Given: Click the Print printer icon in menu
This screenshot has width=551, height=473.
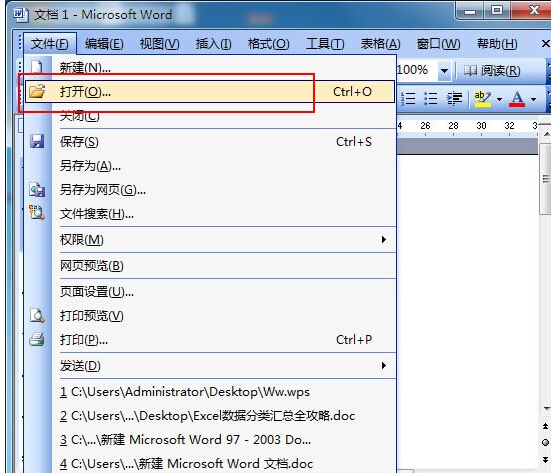Looking at the screenshot, I should click(x=37, y=339).
